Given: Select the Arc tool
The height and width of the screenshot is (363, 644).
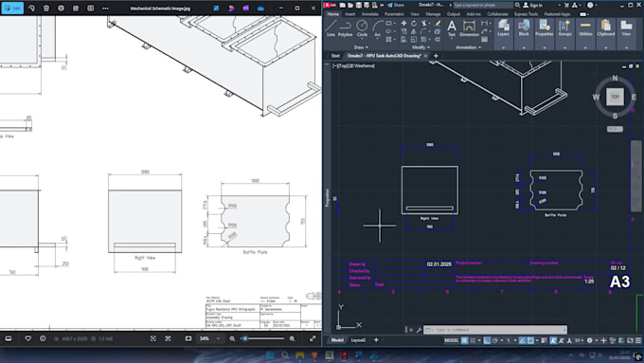Looking at the screenshot, I should coord(378,28).
